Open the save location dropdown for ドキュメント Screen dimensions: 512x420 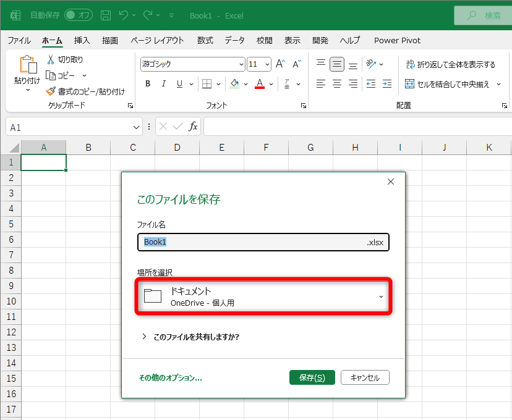point(382,296)
